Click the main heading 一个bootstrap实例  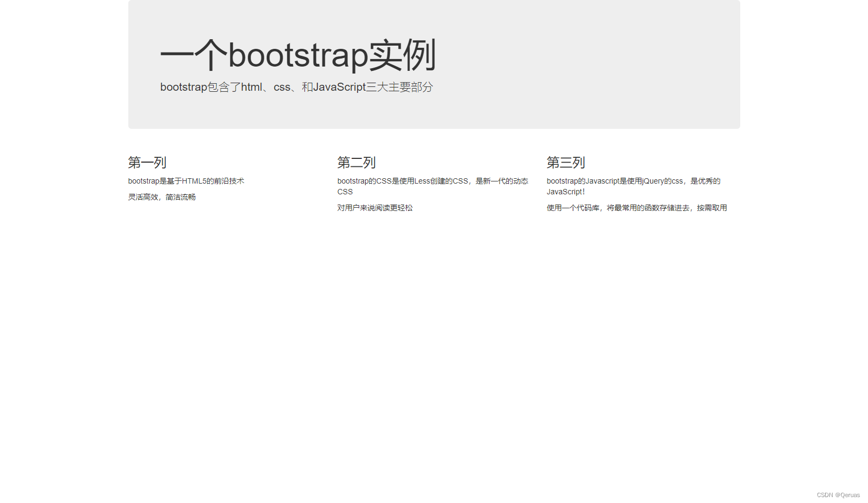(x=299, y=54)
